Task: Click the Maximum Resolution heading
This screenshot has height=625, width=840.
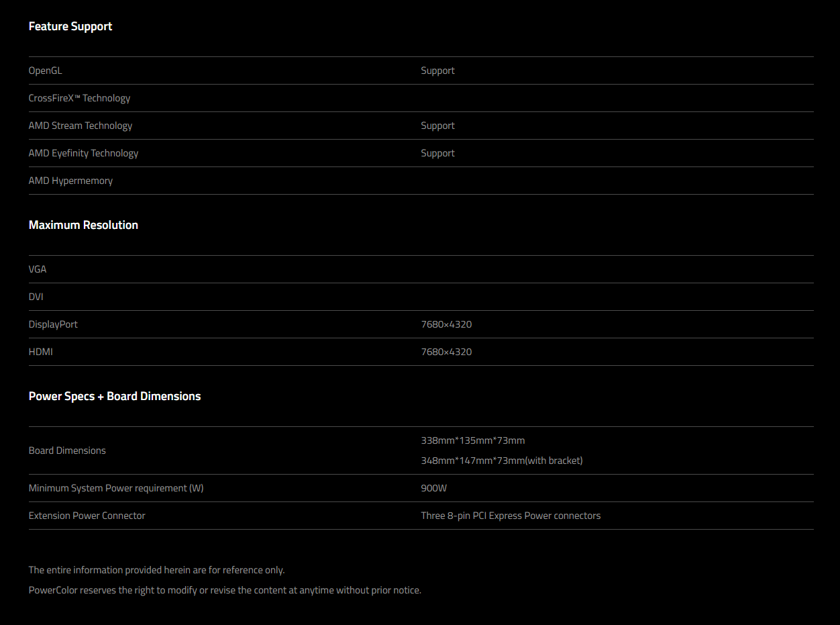Action: 83,225
